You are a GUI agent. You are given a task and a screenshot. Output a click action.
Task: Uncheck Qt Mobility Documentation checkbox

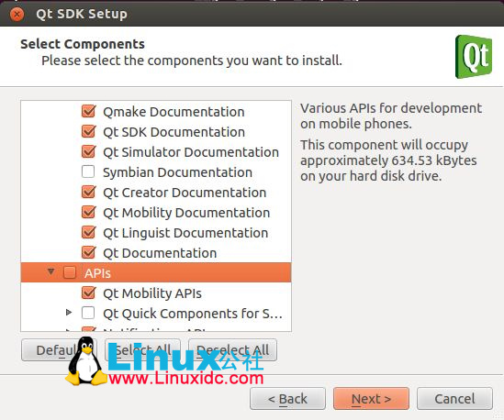pos(88,212)
